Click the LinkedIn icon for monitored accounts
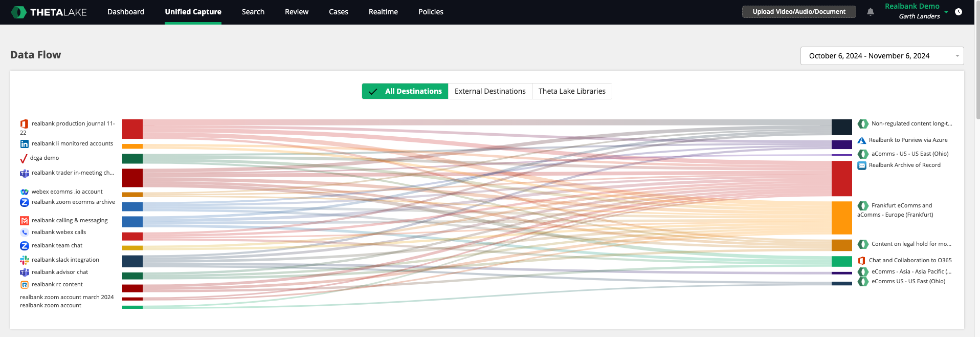980x337 pixels. (x=24, y=144)
